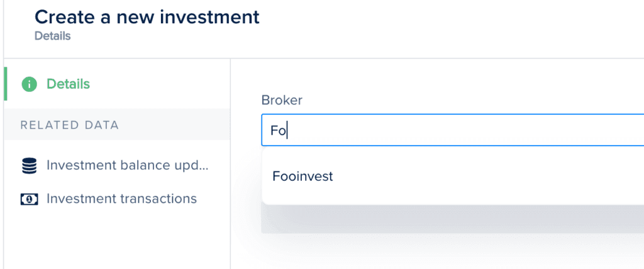Click the banknote icon for Investment transactions

[29, 200]
